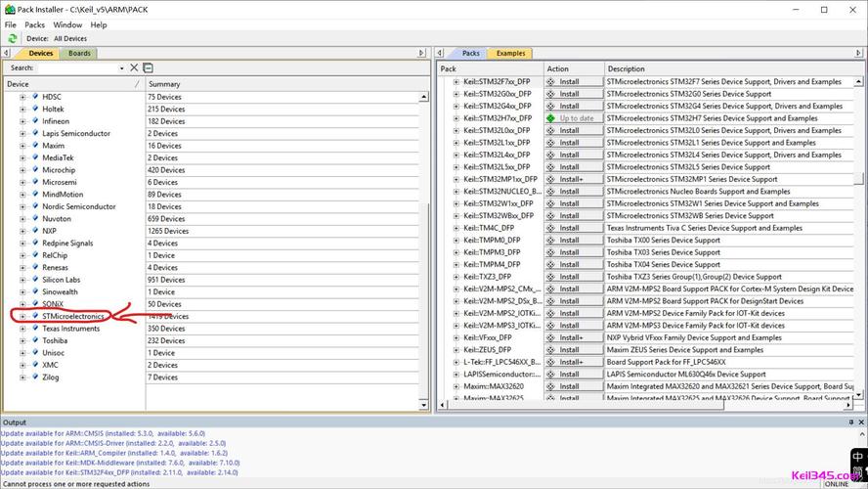Select the Packs tab
The width and height of the screenshot is (868, 489).
(x=470, y=53)
